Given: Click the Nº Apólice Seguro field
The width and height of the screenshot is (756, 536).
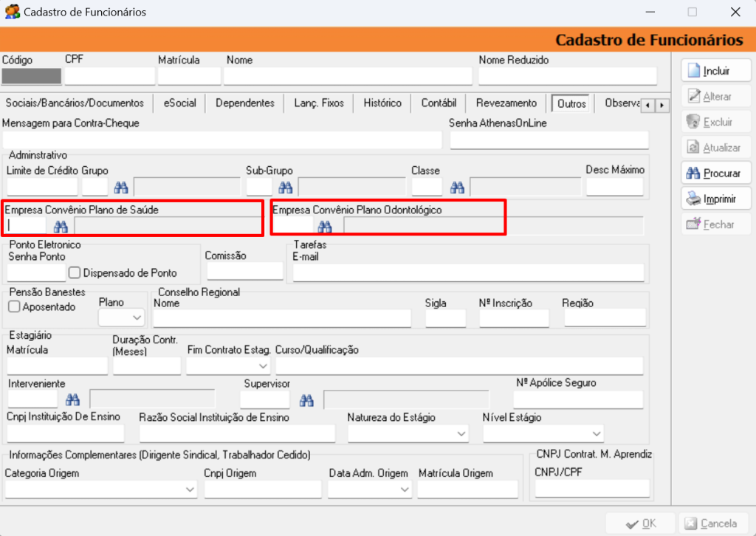Looking at the screenshot, I should (579, 399).
